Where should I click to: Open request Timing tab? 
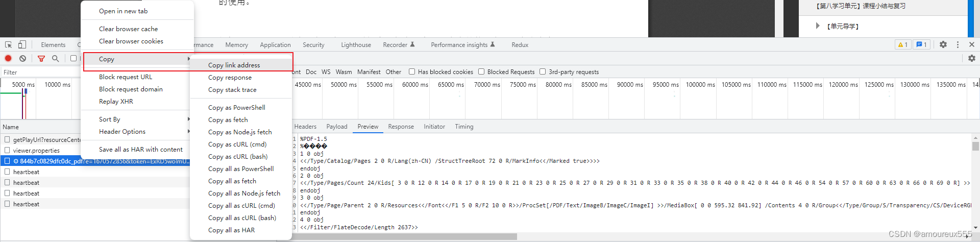click(464, 127)
